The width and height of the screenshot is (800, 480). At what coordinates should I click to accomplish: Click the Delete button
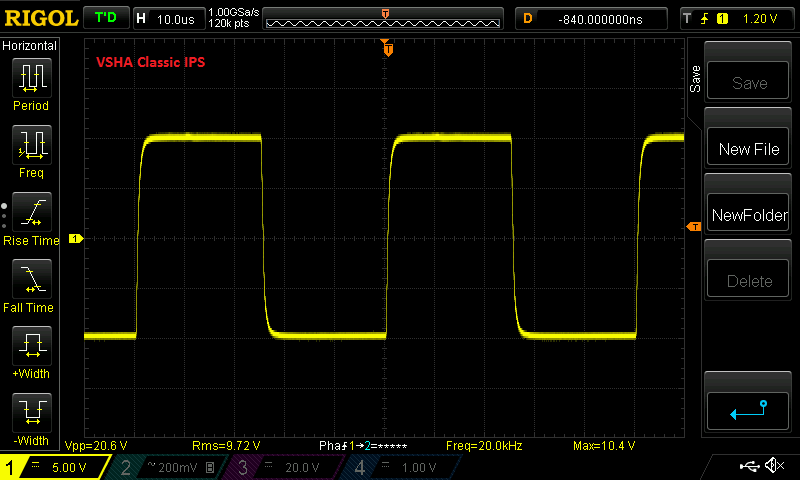tap(747, 279)
